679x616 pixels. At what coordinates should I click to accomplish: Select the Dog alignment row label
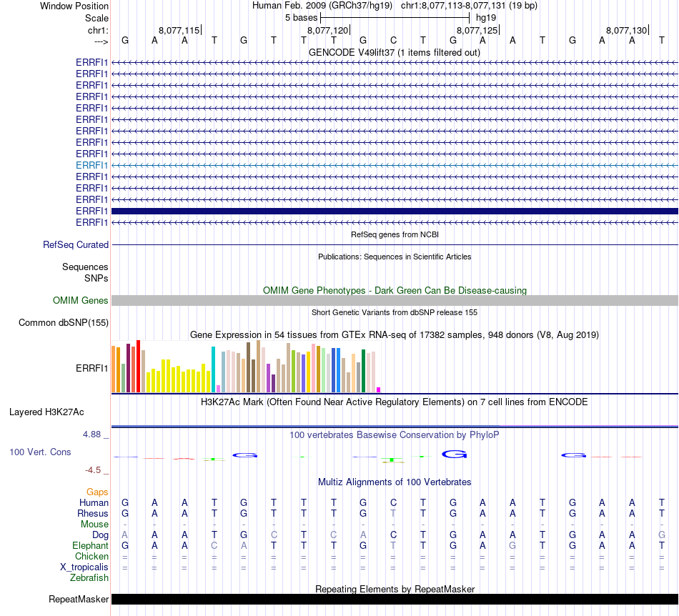tap(100, 535)
